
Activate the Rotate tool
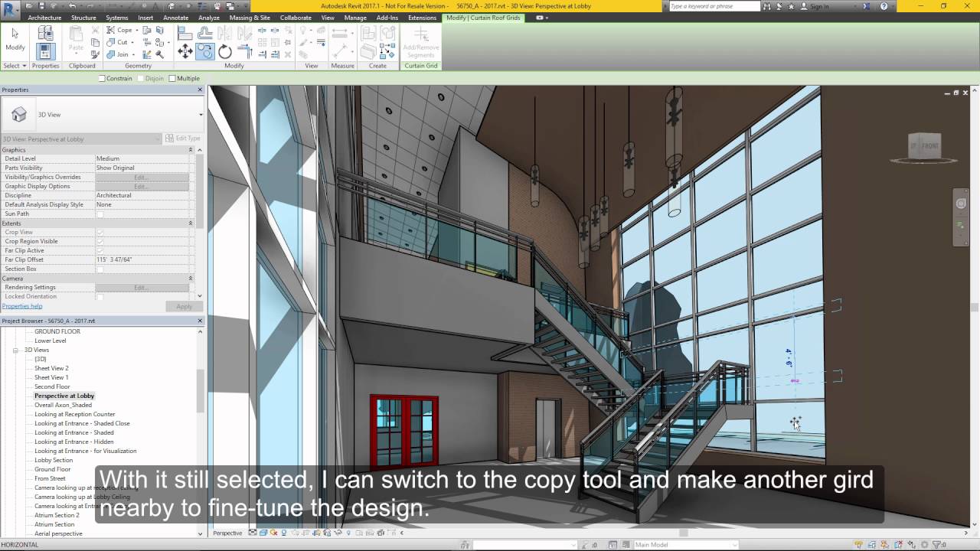(224, 51)
